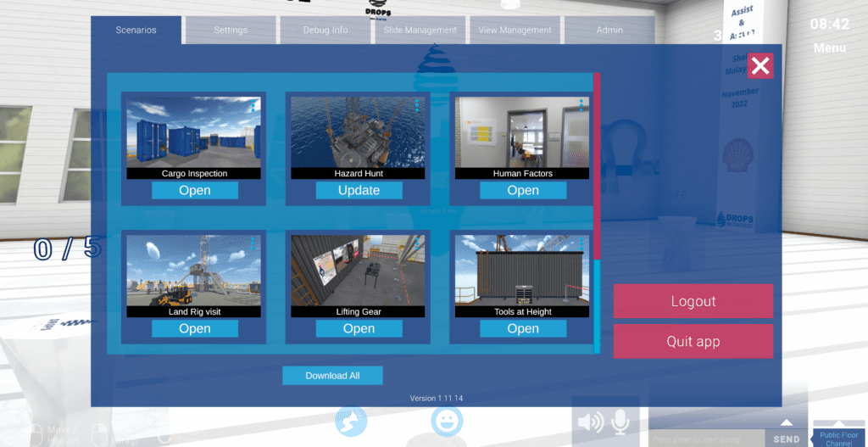Click the Land Rig visit thumbnail image
The image size is (868, 447).
[194, 271]
